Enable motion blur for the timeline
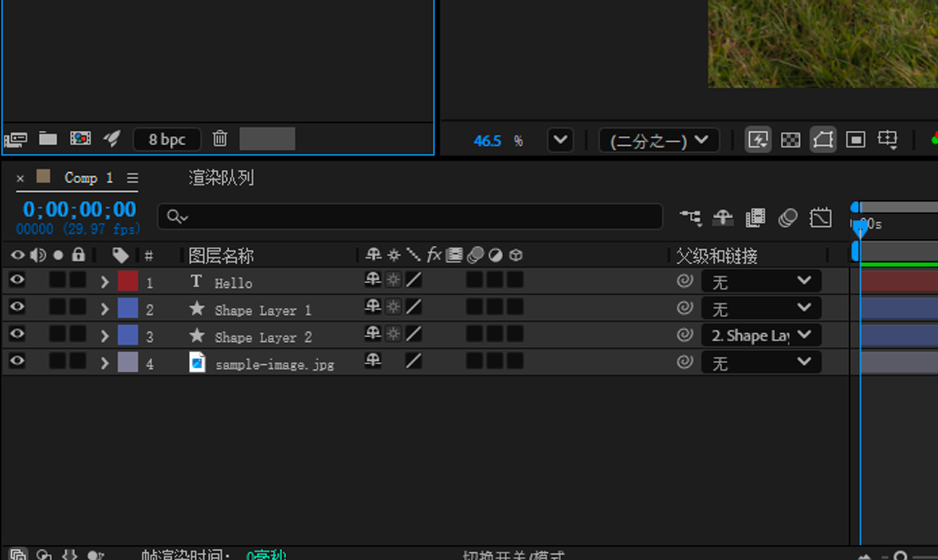 click(x=787, y=218)
